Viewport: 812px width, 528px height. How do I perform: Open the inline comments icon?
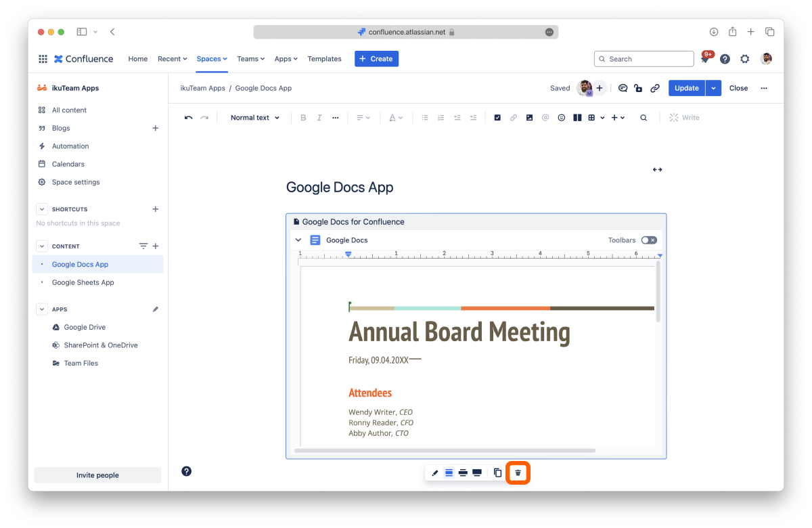[x=623, y=88]
